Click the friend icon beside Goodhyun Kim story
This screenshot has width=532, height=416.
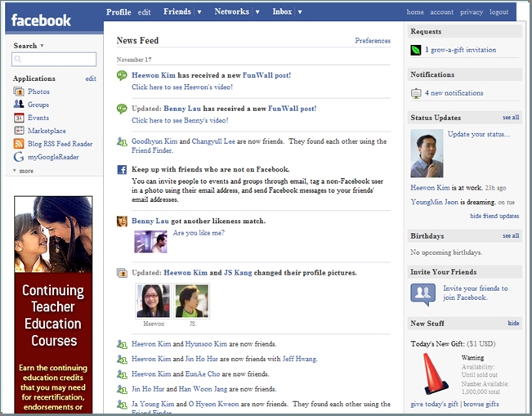(x=122, y=142)
